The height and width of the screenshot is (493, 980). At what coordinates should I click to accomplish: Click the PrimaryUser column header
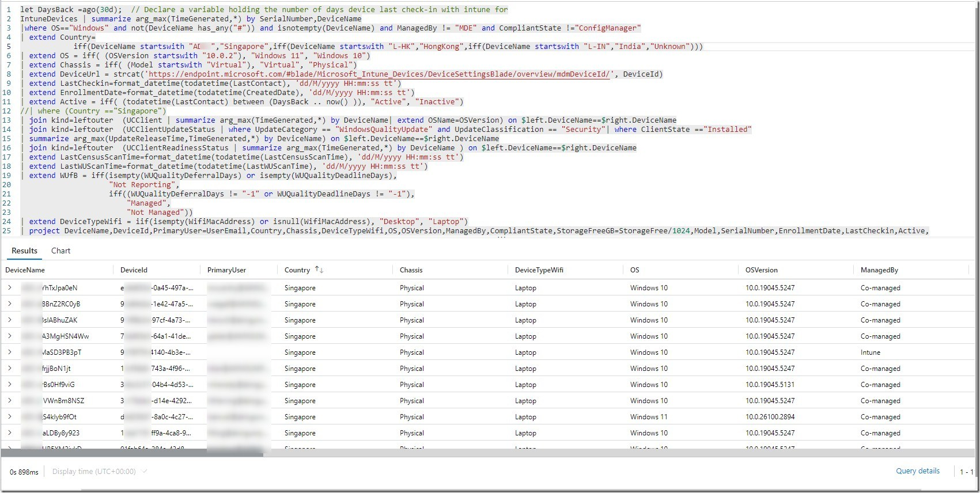(x=226, y=270)
